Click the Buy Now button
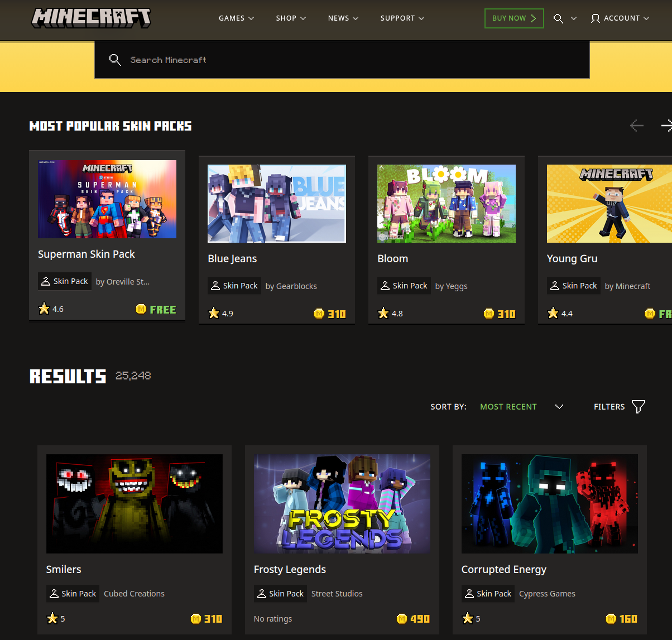672x640 pixels. tap(513, 18)
